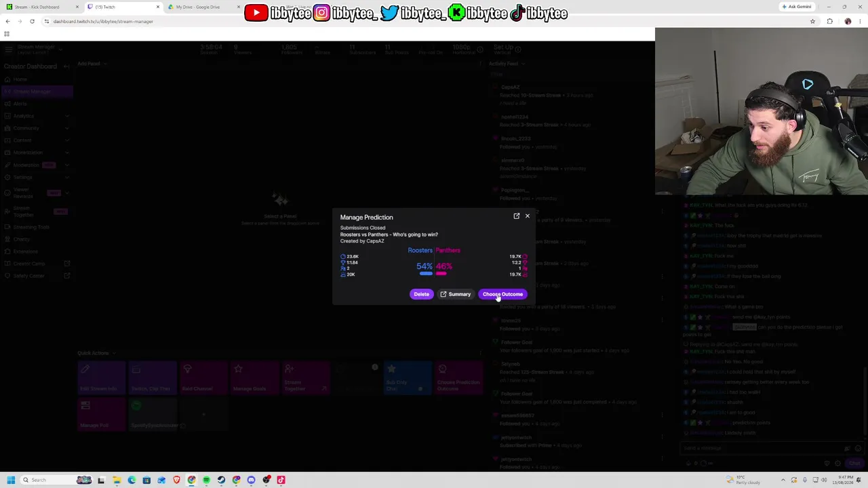The image size is (868, 488).
Task: Open the prediction Summary
Action: click(x=455, y=294)
